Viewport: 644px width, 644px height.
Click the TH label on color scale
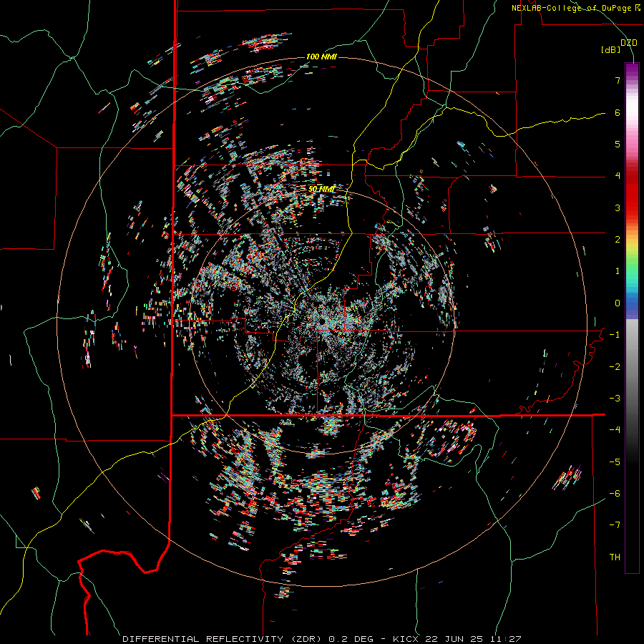[615, 557]
